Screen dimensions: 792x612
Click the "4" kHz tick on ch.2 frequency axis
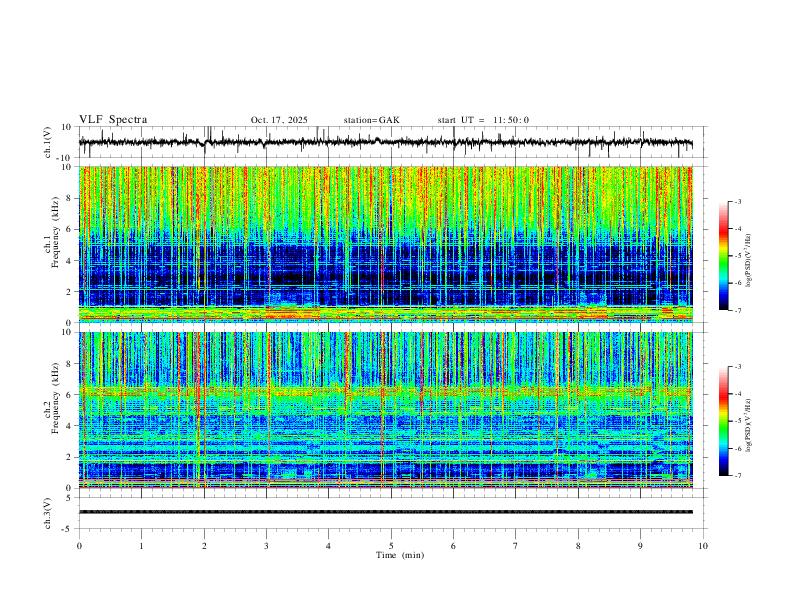(x=69, y=426)
